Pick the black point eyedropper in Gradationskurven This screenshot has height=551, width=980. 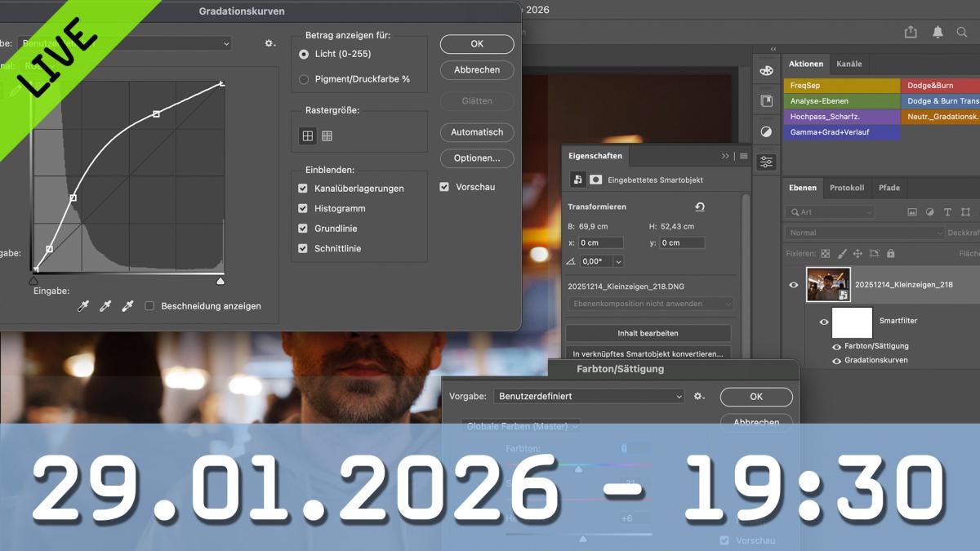82,306
